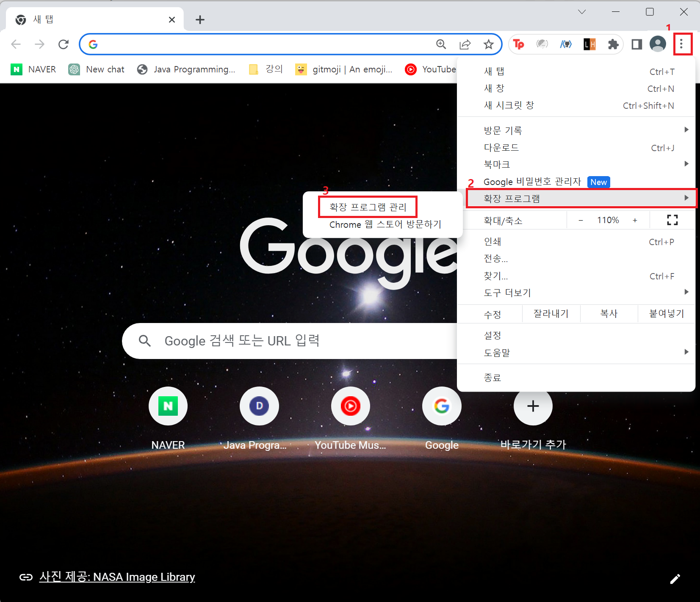Select 종료 to quit Chrome
Viewport: 700px width, 602px height.
[576, 378]
